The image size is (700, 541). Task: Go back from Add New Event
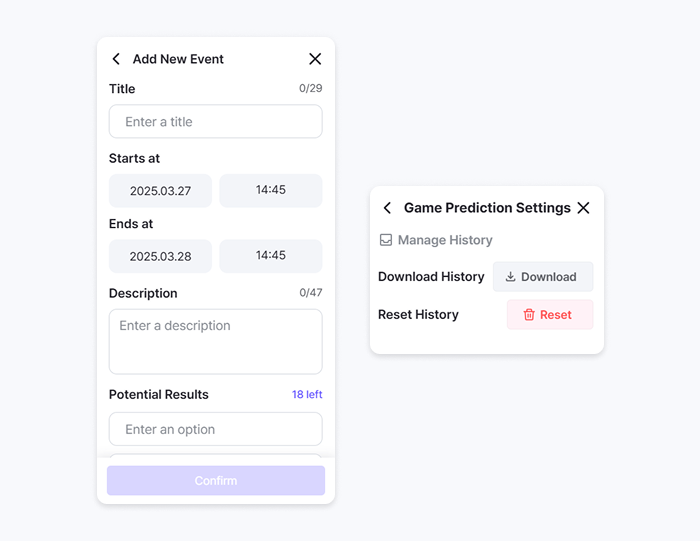pyautogui.click(x=116, y=59)
